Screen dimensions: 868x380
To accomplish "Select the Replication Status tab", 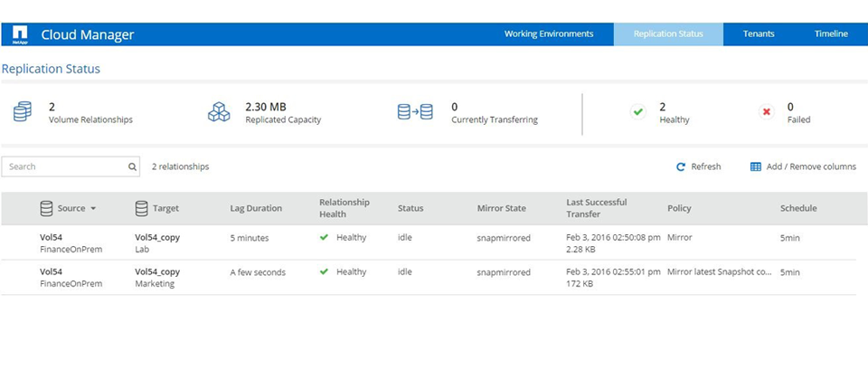I will [x=668, y=33].
